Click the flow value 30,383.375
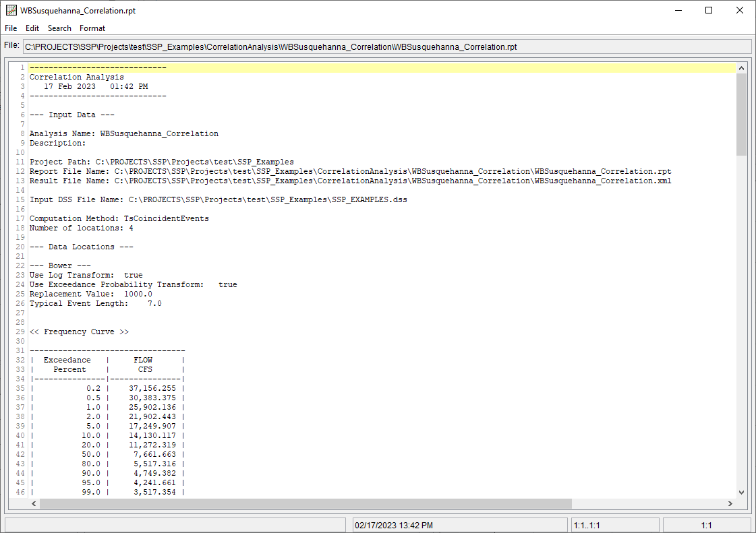This screenshot has height=533, width=756. pyautogui.click(x=152, y=398)
